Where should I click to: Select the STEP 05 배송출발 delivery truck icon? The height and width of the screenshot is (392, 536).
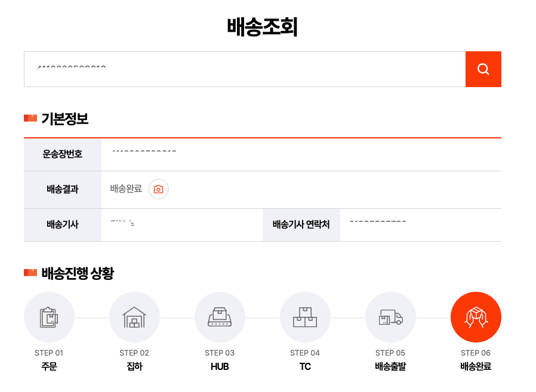pos(390,317)
